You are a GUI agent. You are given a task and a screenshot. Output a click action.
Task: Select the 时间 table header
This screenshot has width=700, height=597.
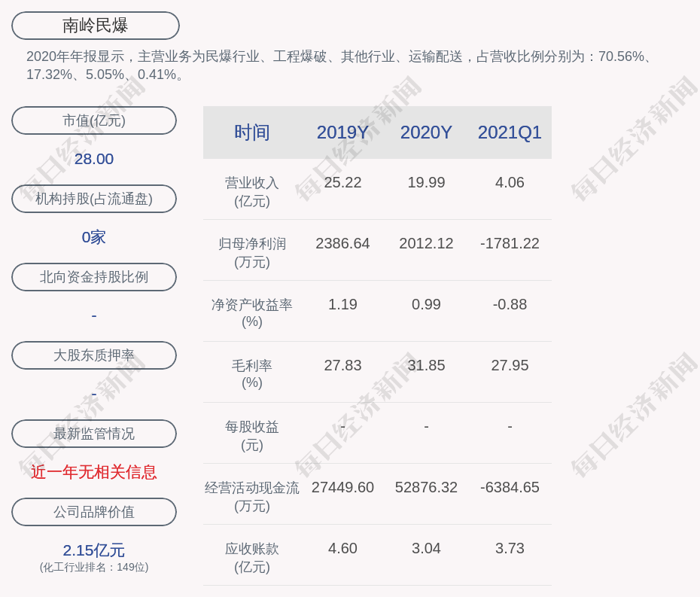(252, 132)
